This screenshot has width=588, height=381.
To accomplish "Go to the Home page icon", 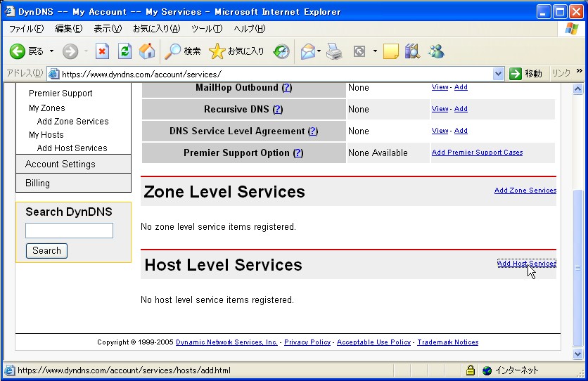I will pos(147,51).
